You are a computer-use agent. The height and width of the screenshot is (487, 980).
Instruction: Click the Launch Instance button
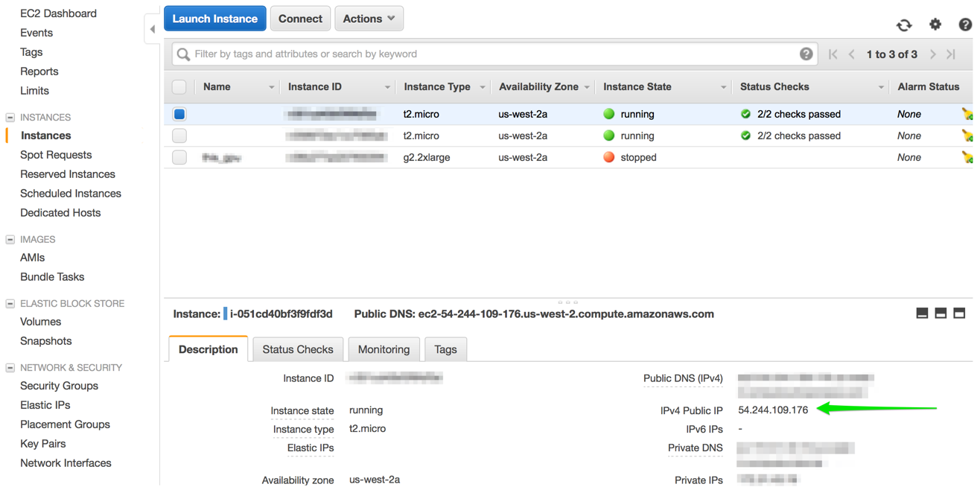click(215, 19)
